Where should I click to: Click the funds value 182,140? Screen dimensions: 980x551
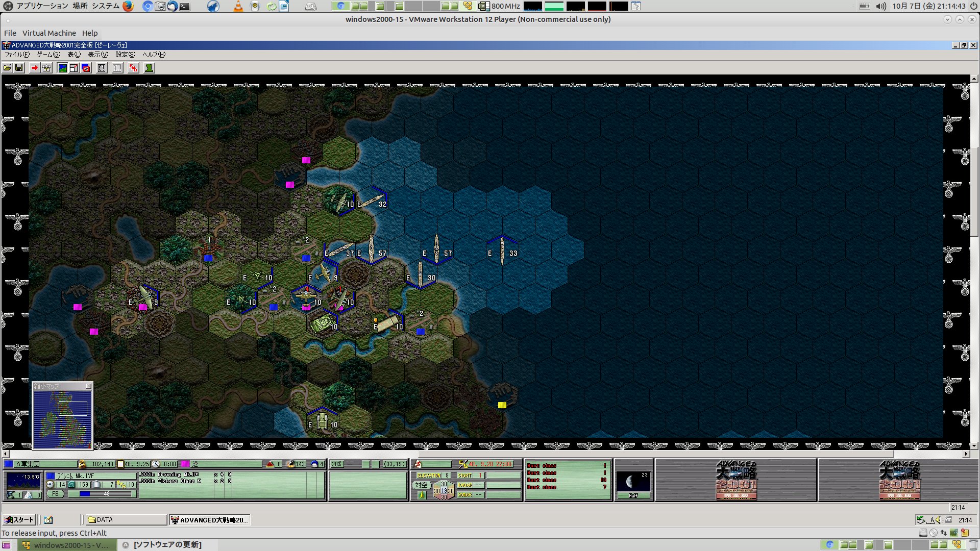coord(103,464)
